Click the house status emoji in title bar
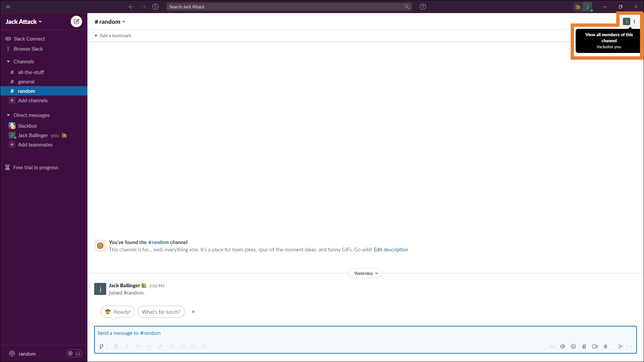This screenshot has height=362, width=644. [x=578, y=7]
